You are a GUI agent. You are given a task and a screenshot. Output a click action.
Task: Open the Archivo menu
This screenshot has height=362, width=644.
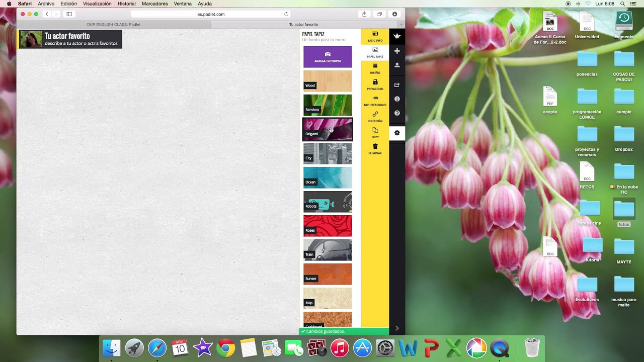pos(46,4)
